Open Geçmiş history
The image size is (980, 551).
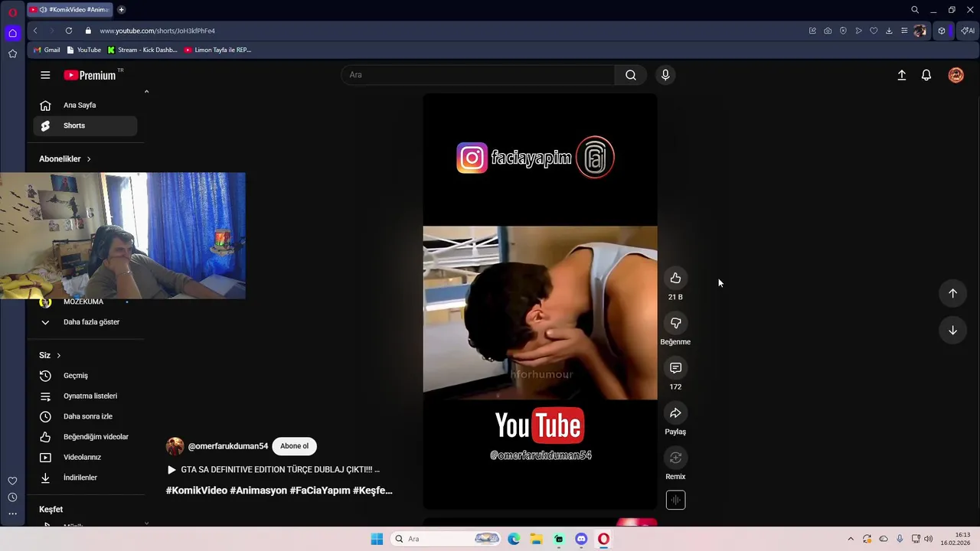click(x=85, y=376)
